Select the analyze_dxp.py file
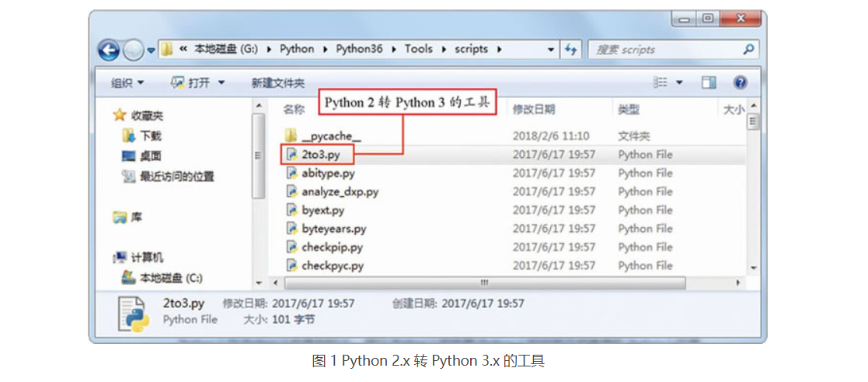Viewport: 868px width, 382px height. point(340,192)
